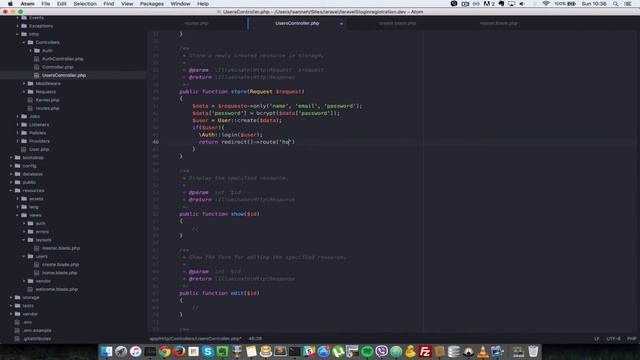Expand the Providers folder

pos(17,141)
